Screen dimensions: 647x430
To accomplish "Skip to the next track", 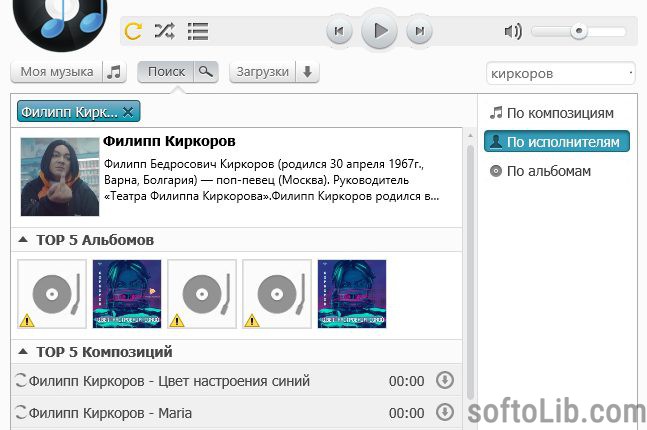I will (x=419, y=31).
